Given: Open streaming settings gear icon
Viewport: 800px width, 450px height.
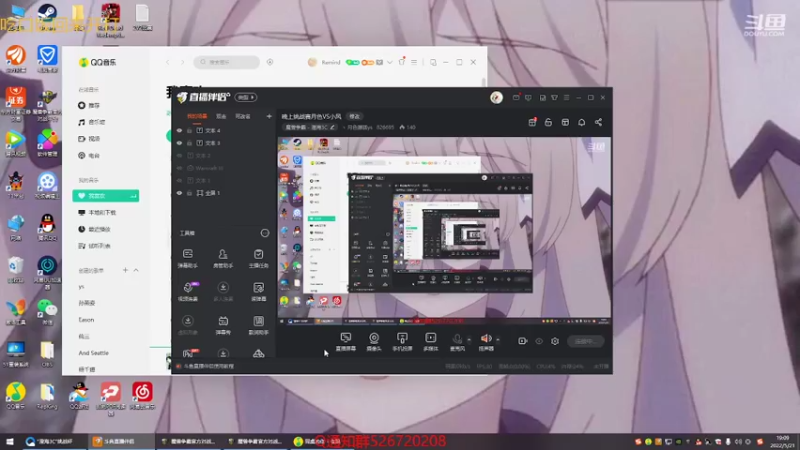Looking at the screenshot, I should (555, 341).
